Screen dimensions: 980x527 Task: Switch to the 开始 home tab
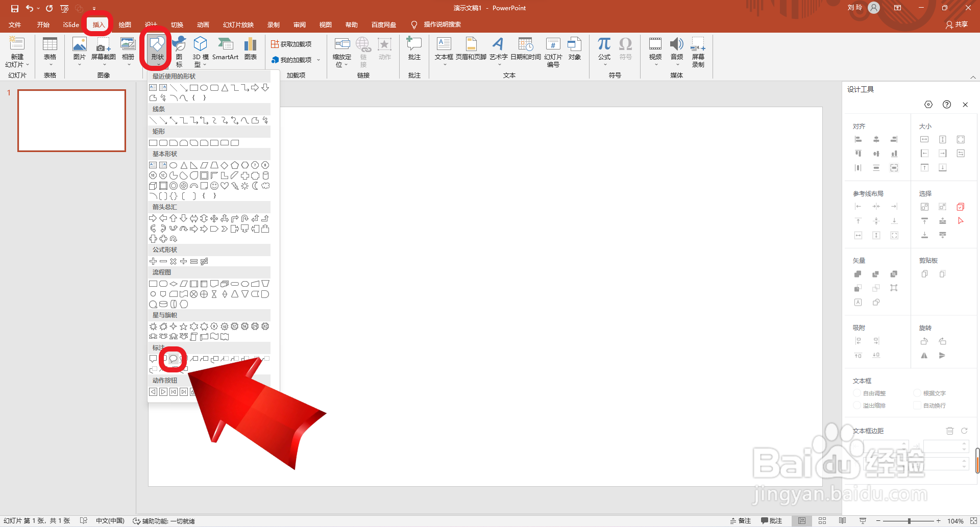(x=43, y=24)
